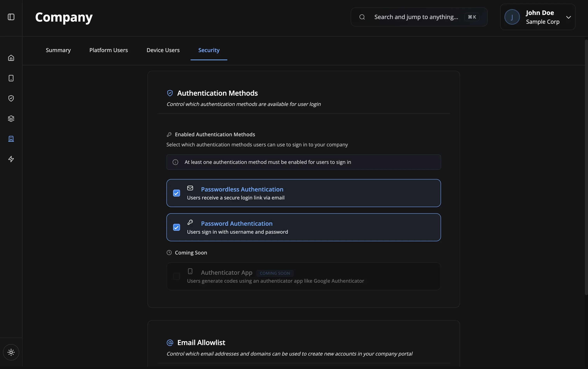Click "Control which authentication methods are available" subtitle
The image size is (588, 369).
point(244,104)
